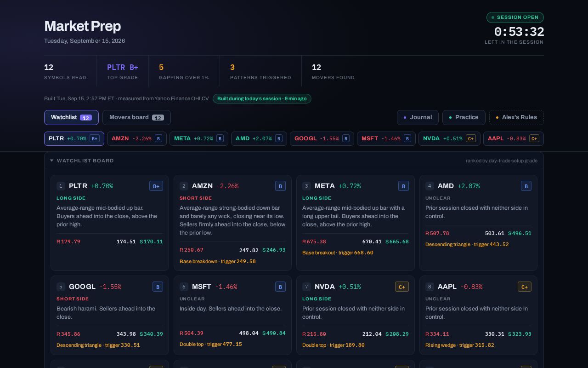This screenshot has width=588, height=368.
Task: Click resistance R 507.78 on AMD card
Action: [x=437, y=233]
